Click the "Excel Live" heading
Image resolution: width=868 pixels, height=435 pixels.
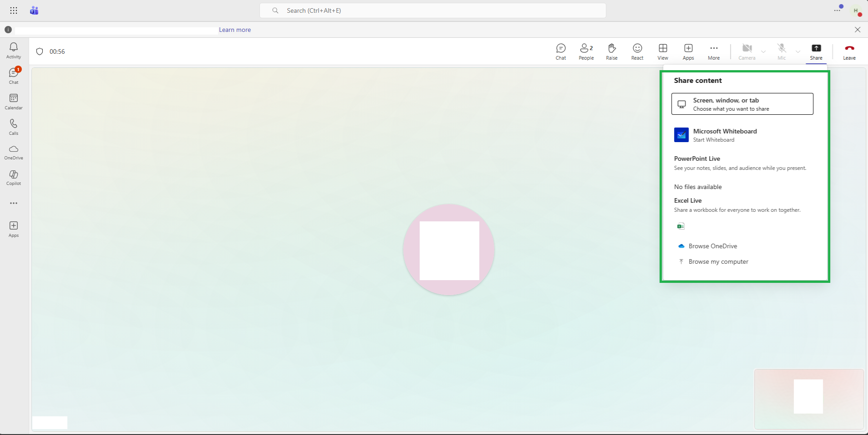click(688, 200)
